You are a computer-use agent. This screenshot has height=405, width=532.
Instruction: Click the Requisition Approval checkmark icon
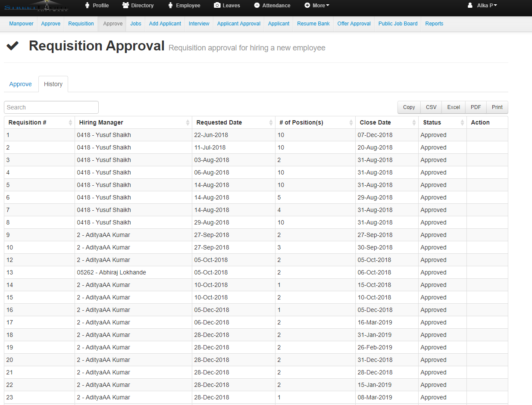13,46
